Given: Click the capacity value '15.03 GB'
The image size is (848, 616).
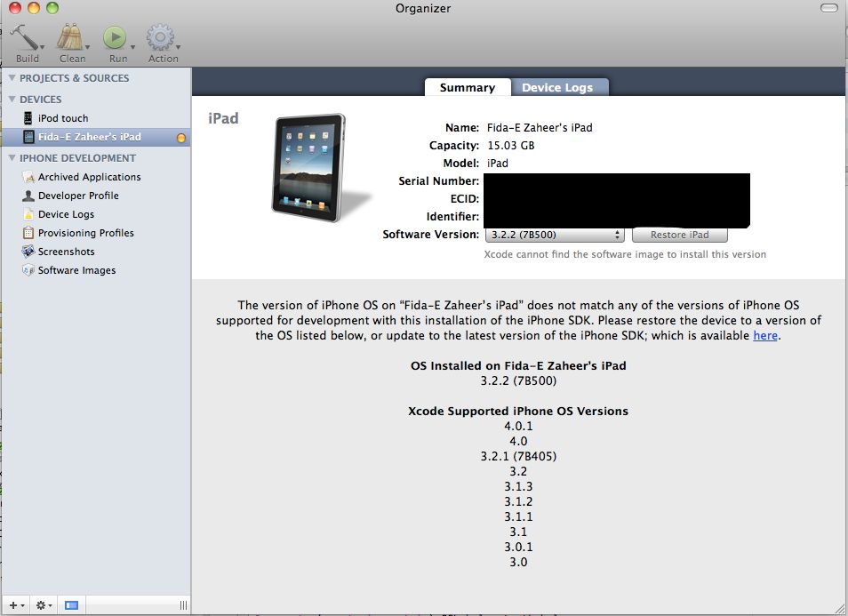Looking at the screenshot, I should coord(510,146).
